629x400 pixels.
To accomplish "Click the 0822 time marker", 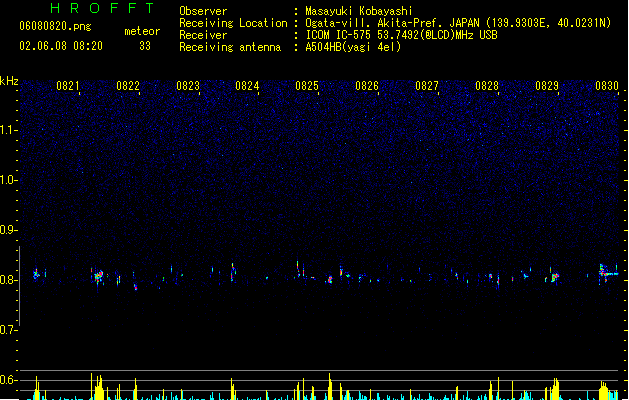I will tap(128, 86).
